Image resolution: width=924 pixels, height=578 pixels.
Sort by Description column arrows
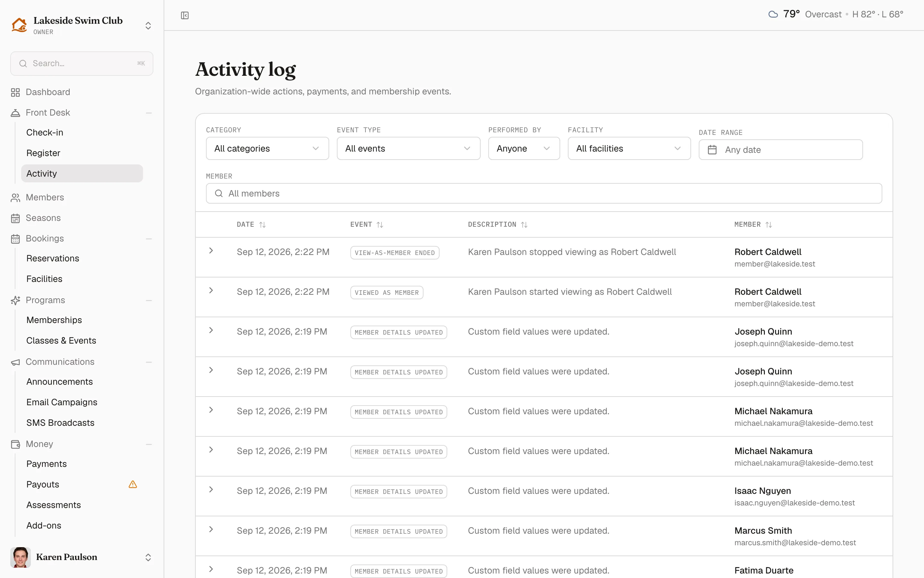(524, 225)
